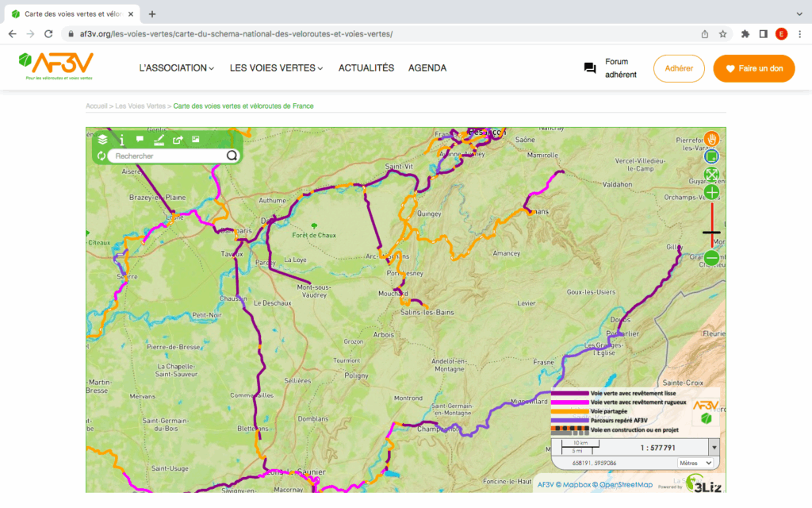The height and width of the screenshot is (508, 812).
Task: Click the Les Voies Vertes breadcrumb link
Action: (x=140, y=106)
